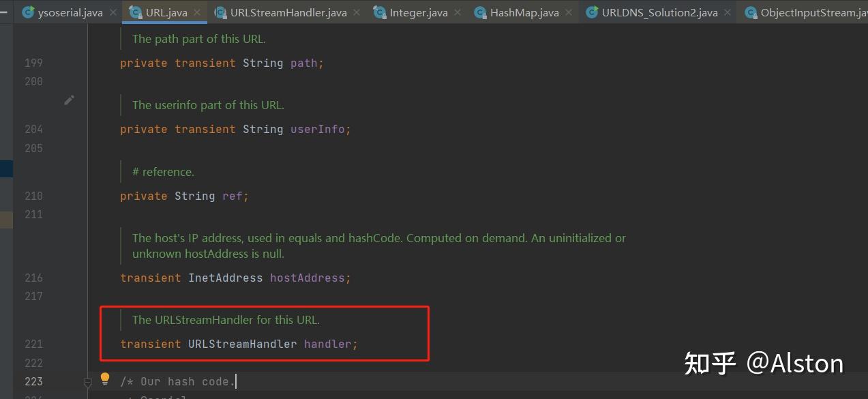Image resolution: width=868 pixels, height=399 pixels.
Task: Click 'private' keyword on line 199
Action: 144,63
